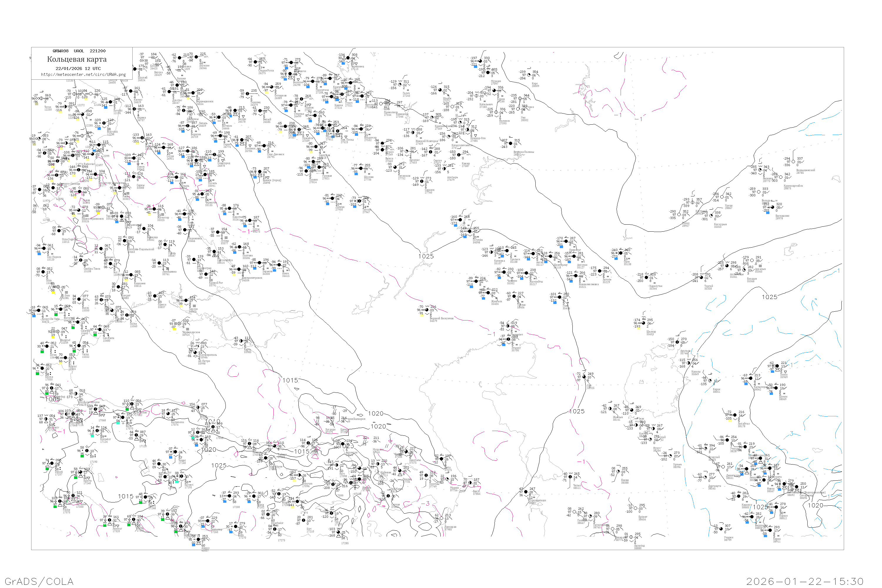Click the QRWA98 UAOL 221200 header text
Viewport: 882px width, 588px height.
pos(79,51)
